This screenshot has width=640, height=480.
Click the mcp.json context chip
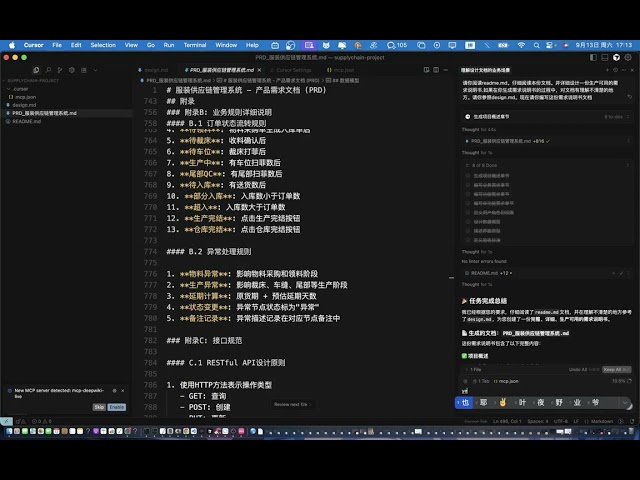[x=506, y=381]
